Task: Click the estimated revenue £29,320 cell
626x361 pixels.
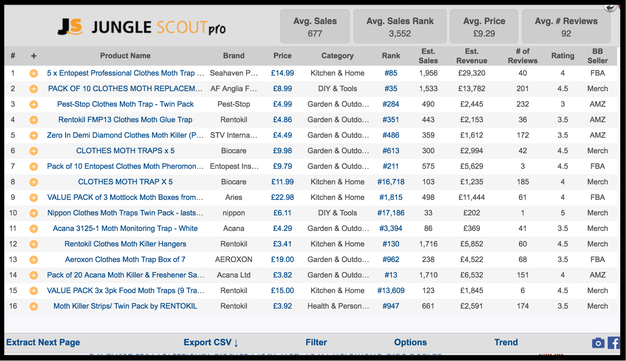Action: coord(471,73)
